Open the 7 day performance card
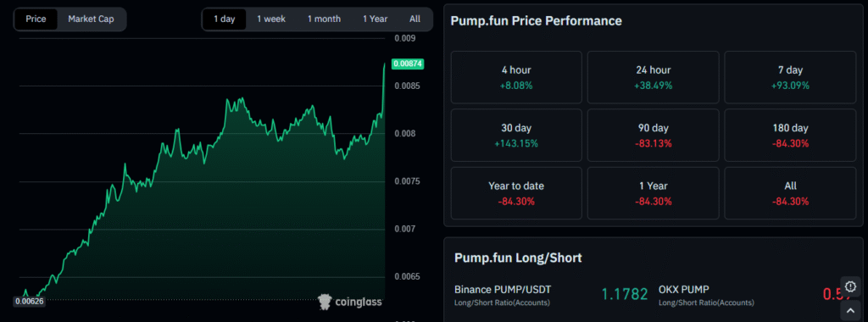 790,77
